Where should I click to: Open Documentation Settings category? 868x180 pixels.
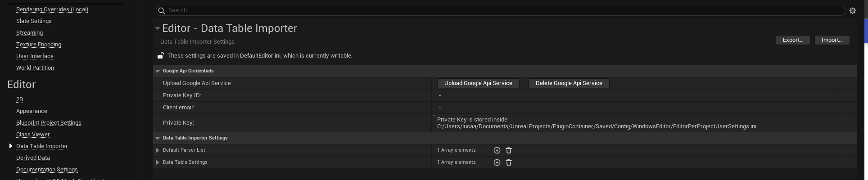47,170
